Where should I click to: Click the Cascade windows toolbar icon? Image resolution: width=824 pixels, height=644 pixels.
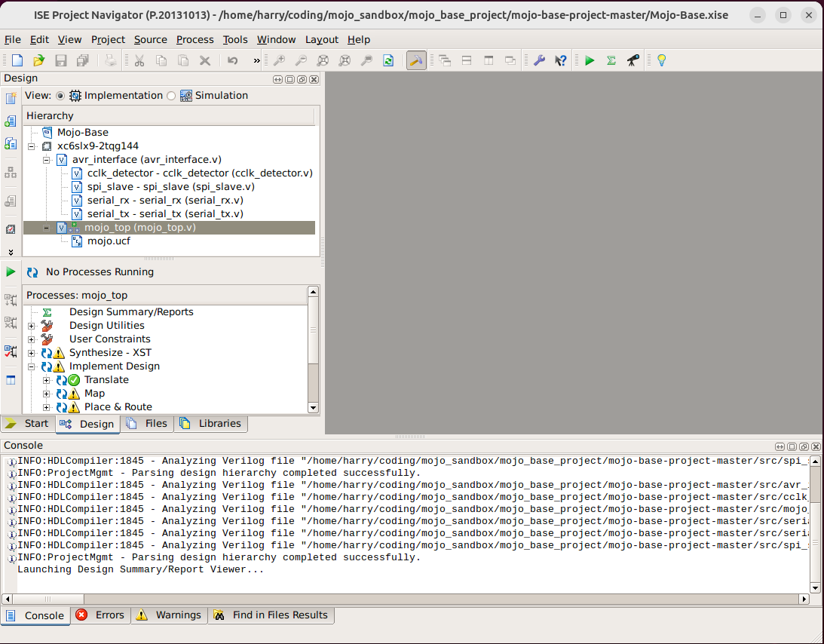[445, 60]
